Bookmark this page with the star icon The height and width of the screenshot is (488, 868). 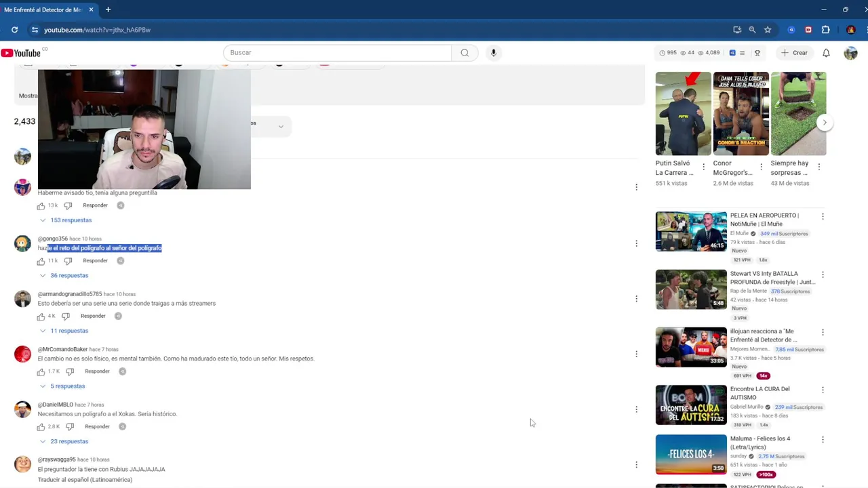click(768, 30)
